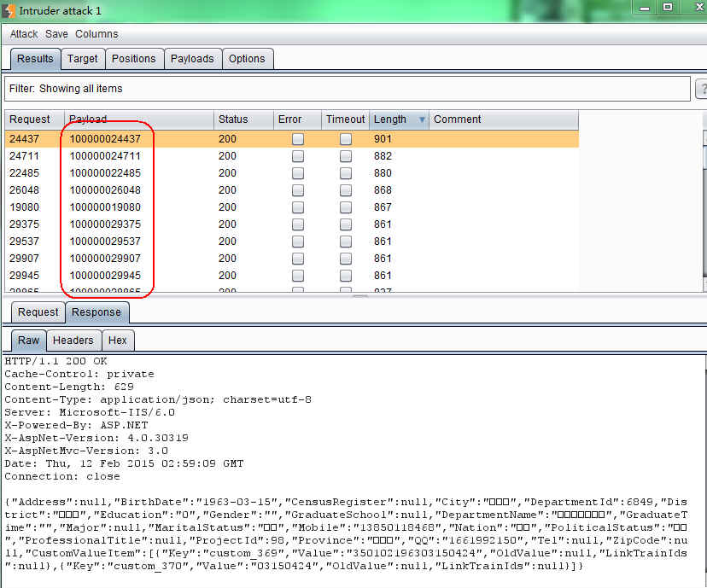Screen dimensions: 707x588
Task: Open the Save menu
Action: 56,34
